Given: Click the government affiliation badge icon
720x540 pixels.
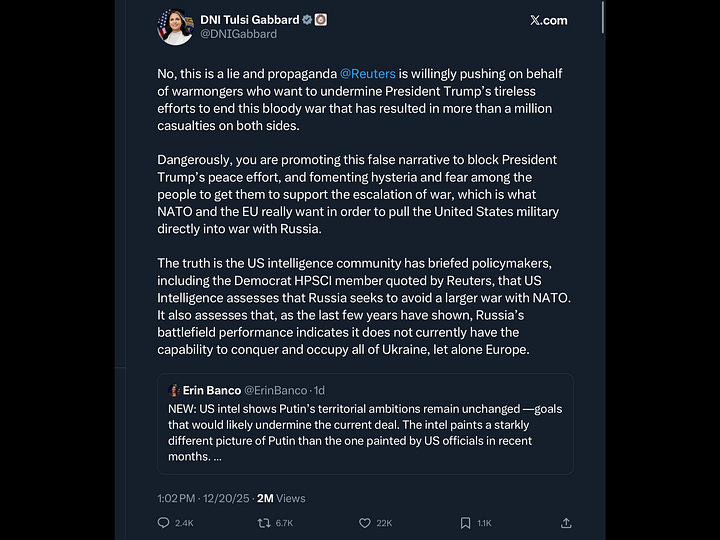Looking at the screenshot, I should tap(321, 19).
